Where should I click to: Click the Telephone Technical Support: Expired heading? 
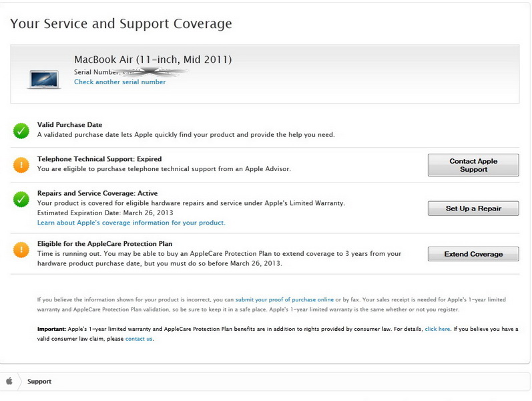(x=99, y=159)
